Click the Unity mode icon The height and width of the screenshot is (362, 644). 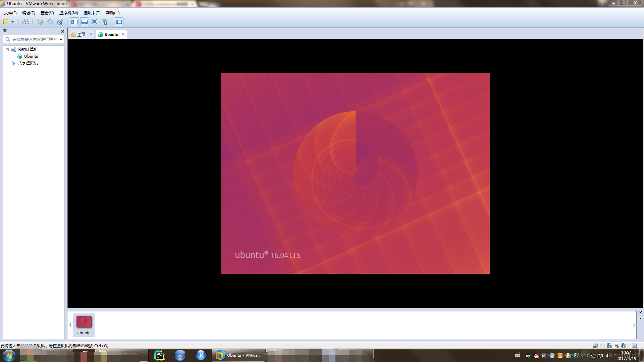[x=105, y=22]
